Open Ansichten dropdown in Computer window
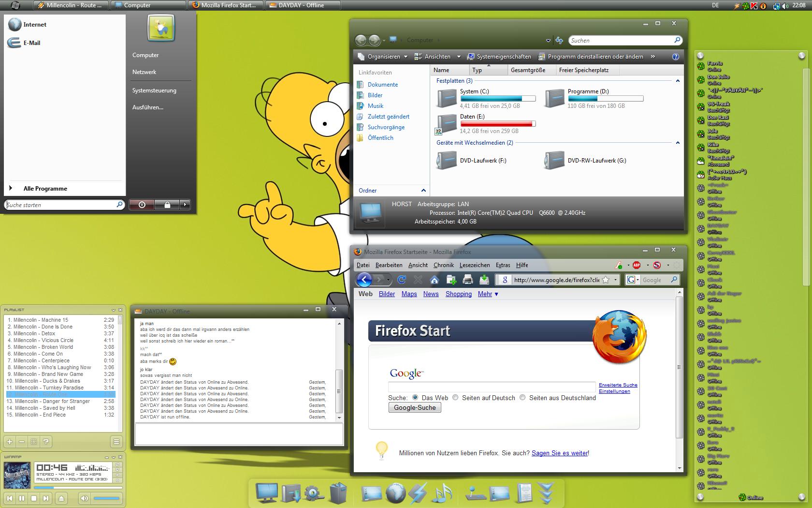Screen dimensions: 812x508 coord(438,57)
